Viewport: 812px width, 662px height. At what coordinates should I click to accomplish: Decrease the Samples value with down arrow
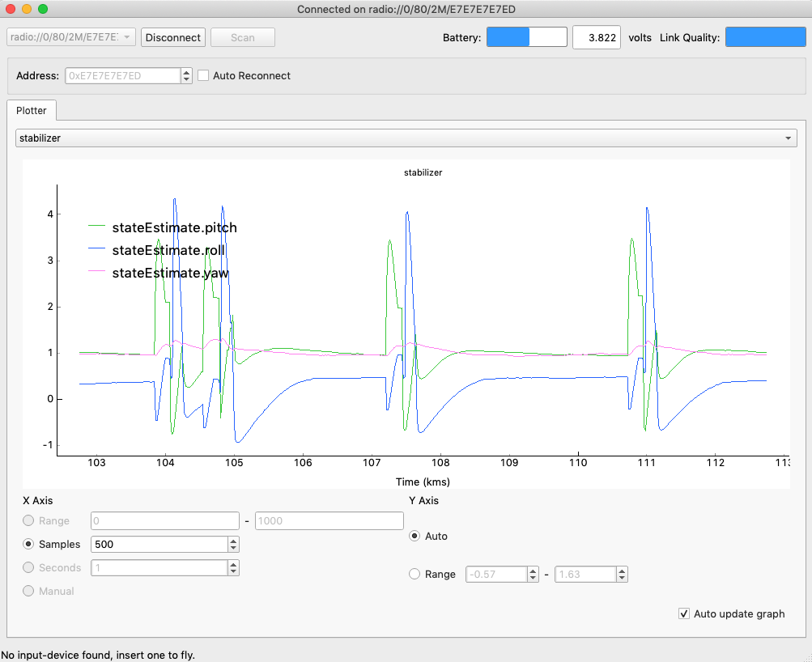pos(234,549)
